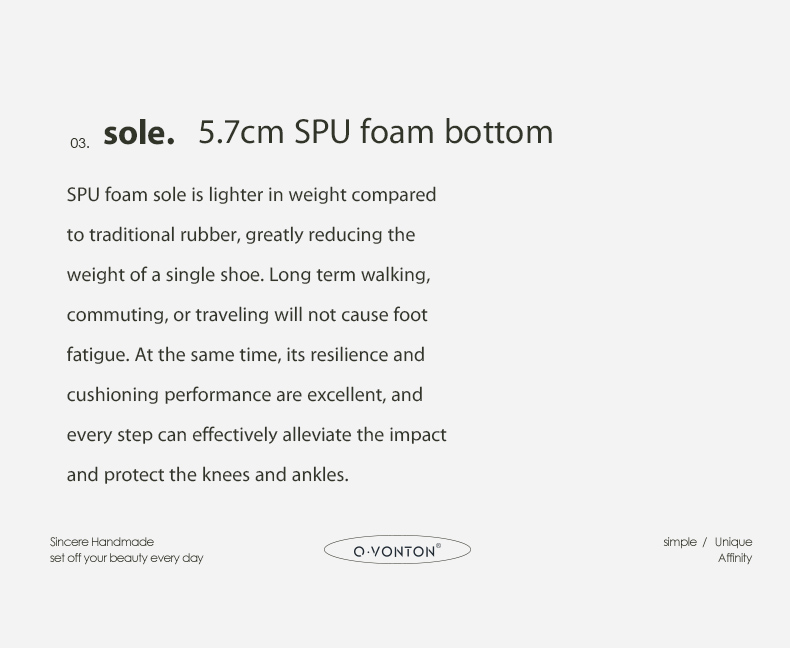The height and width of the screenshot is (648, 790).
Task: Click the registered trademark symbol on logo
Action: [438, 546]
